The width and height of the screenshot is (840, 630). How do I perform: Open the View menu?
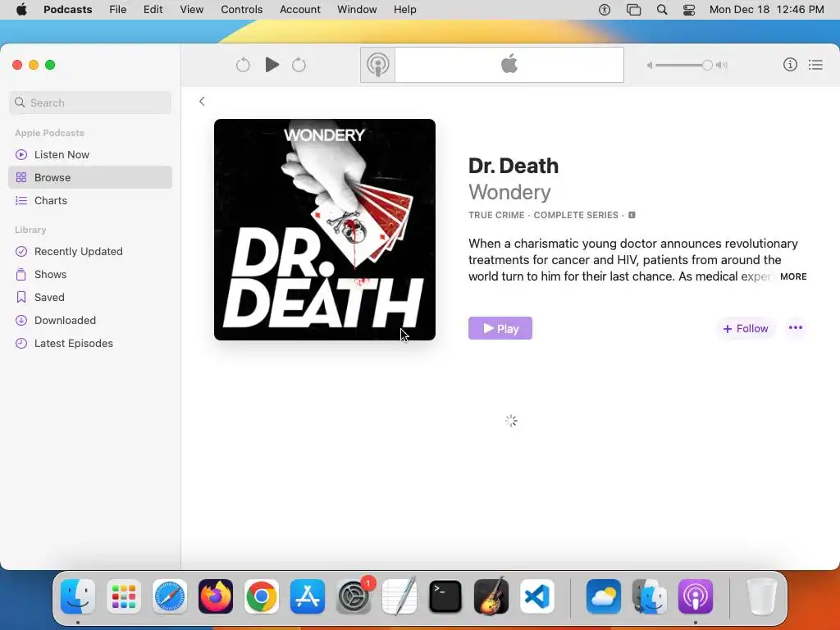point(191,9)
